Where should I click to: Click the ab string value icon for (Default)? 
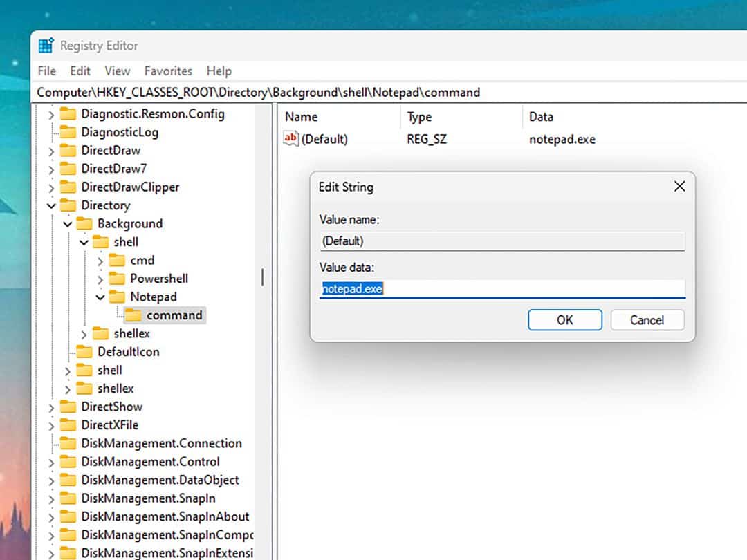(x=290, y=138)
